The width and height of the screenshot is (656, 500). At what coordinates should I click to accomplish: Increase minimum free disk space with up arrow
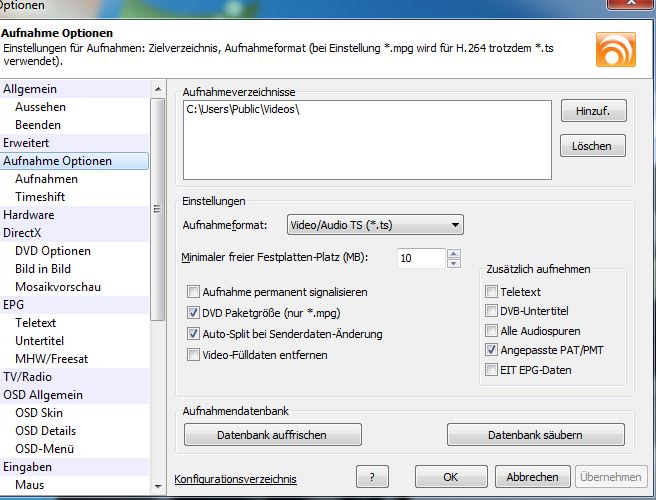point(454,253)
